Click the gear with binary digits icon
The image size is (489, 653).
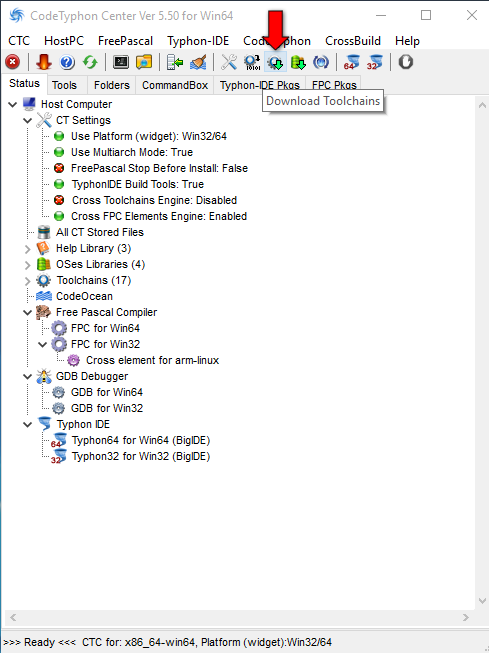(x=252, y=62)
